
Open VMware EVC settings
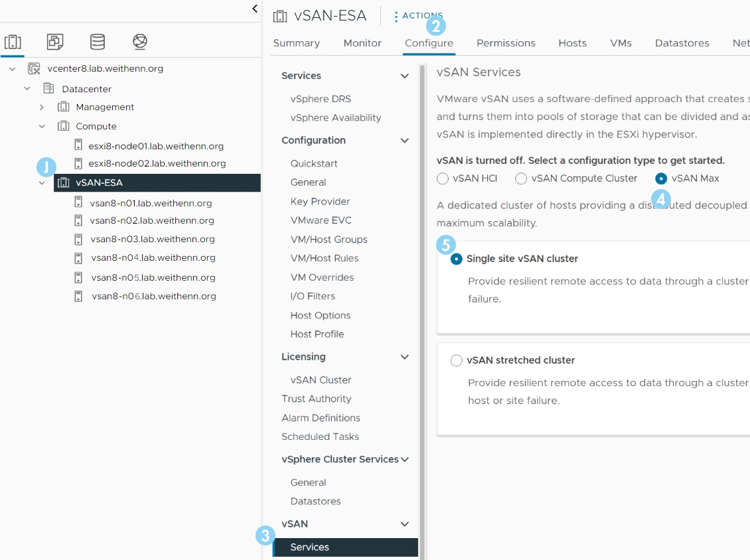pyautogui.click(x=321, y=220)
